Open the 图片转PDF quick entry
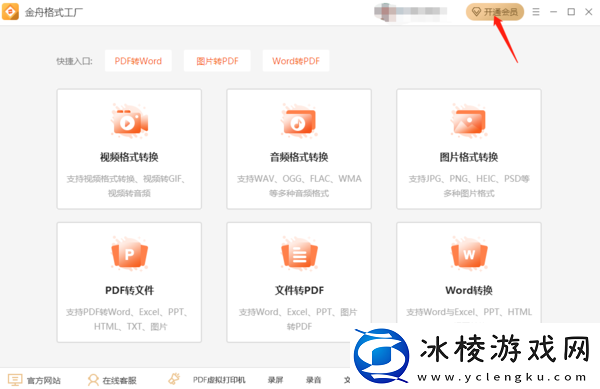The image size is (600, 389). coord(217,61)
